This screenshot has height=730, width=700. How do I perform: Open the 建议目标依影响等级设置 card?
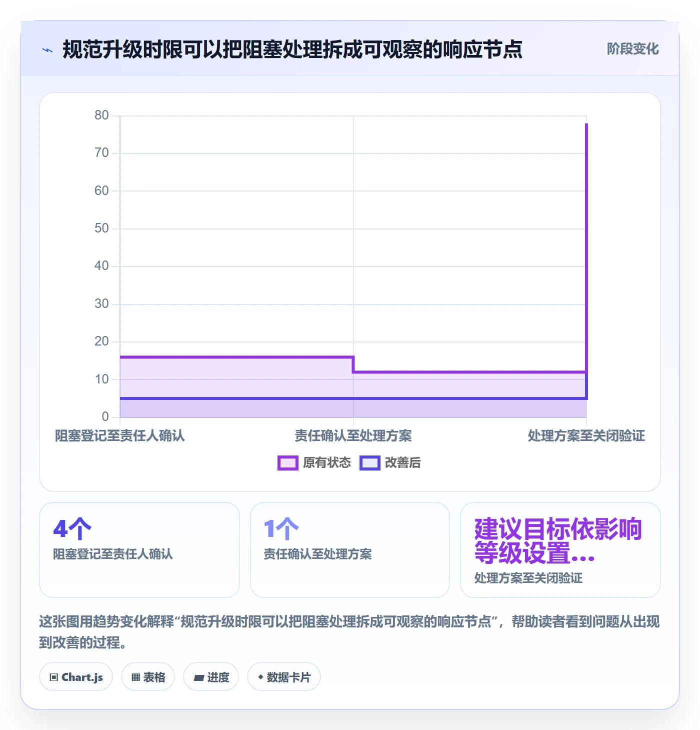[560, 550]
